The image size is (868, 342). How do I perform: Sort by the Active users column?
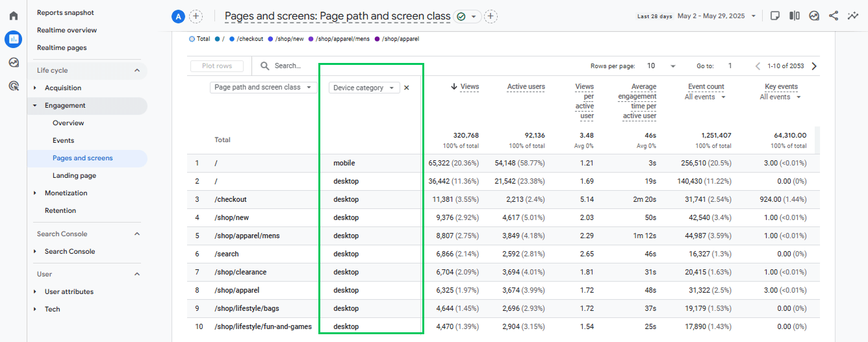tap(526, 86)
